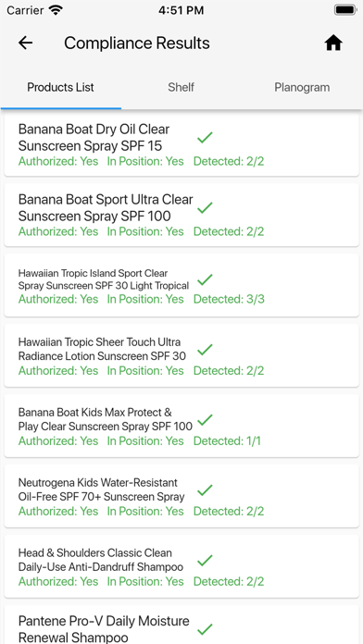
Task: Click checkmark beside Pantene Pro-V shampoo
Action: pyautogui.click(x=205, y=629)
